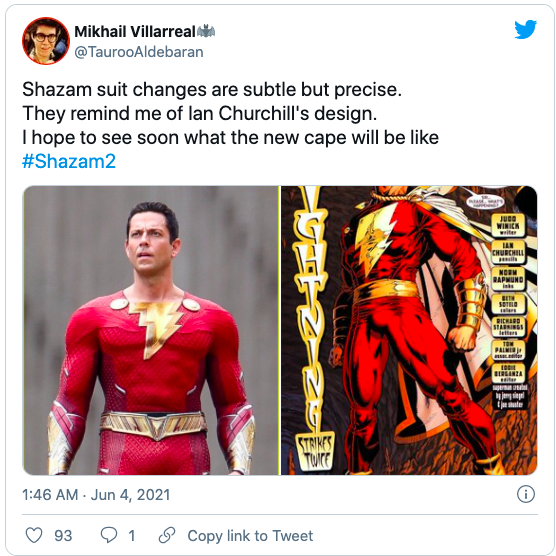This screenshot has height=556, width=556.
Task: Open the 1:46 AM Jun 4, 2021 timestamp
Action: tap(96, 495)
